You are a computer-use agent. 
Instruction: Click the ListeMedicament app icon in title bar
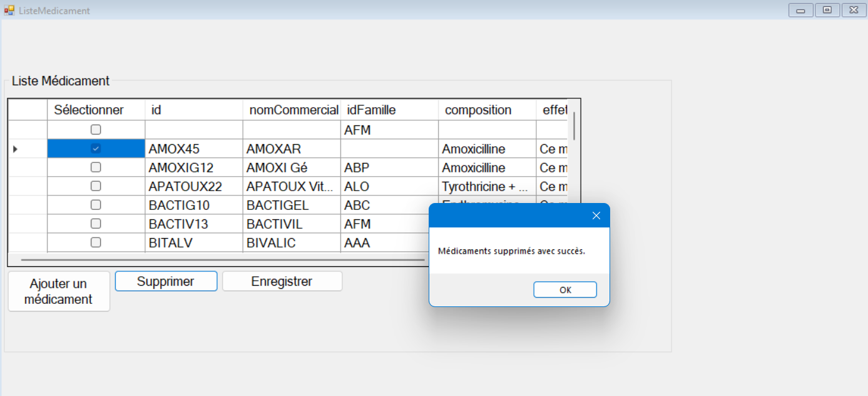click(x=9, y=11)
